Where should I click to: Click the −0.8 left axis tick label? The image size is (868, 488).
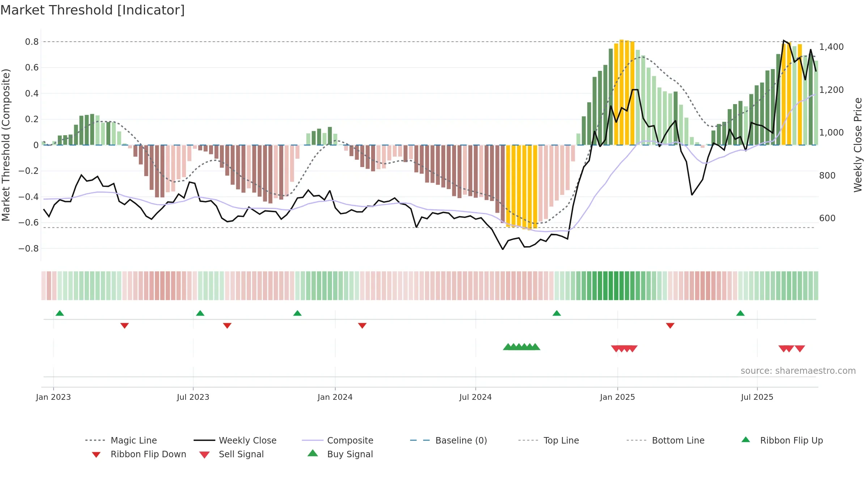(29, 249)
